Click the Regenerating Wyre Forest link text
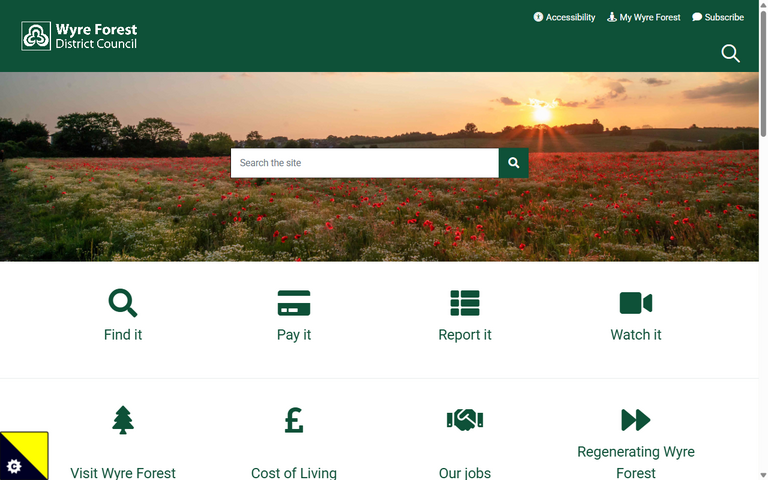This screenshot has height=480, width=768. (x=636, y=462)
